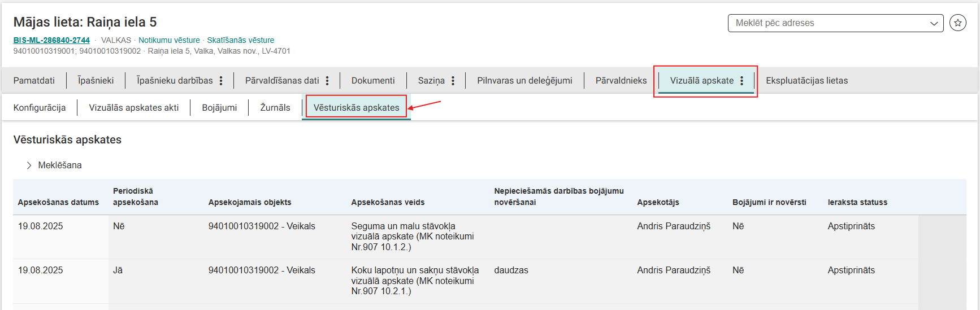Open Pārvaldīšanas dati three-dot menu

[327, 81]
